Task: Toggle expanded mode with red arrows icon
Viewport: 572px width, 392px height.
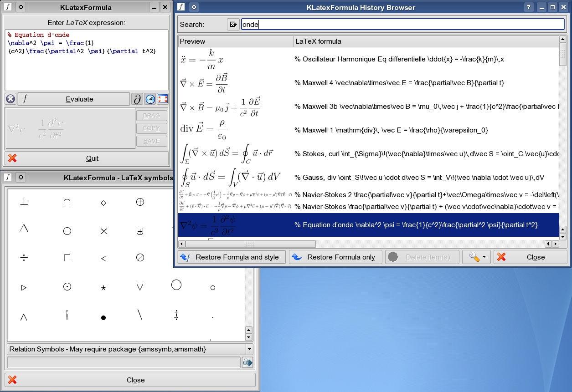Action: [x=163, y=99]
